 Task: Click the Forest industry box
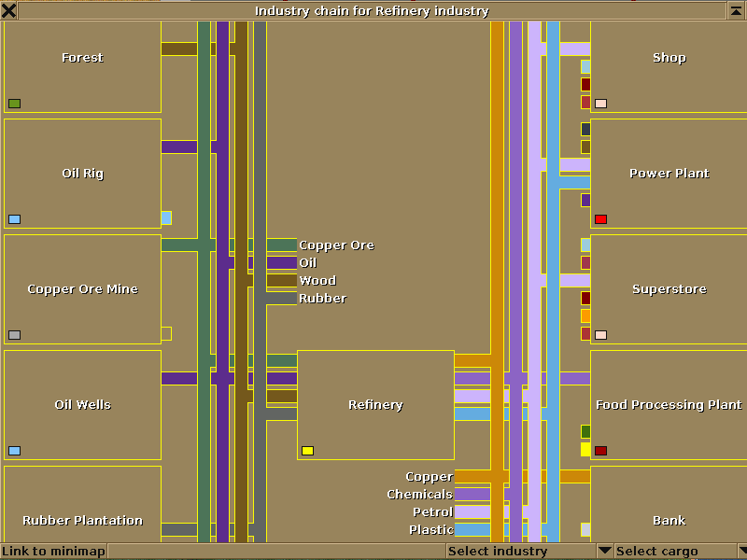[82, 66]
